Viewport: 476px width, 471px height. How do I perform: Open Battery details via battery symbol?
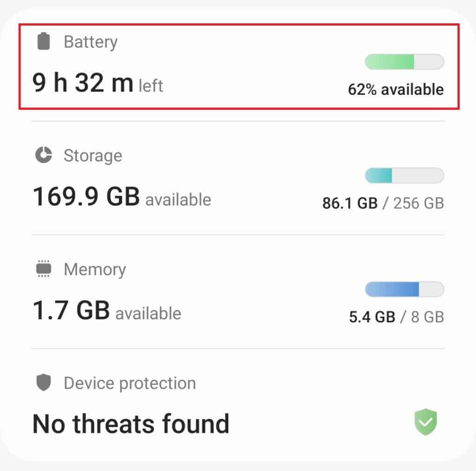[43, 41]
